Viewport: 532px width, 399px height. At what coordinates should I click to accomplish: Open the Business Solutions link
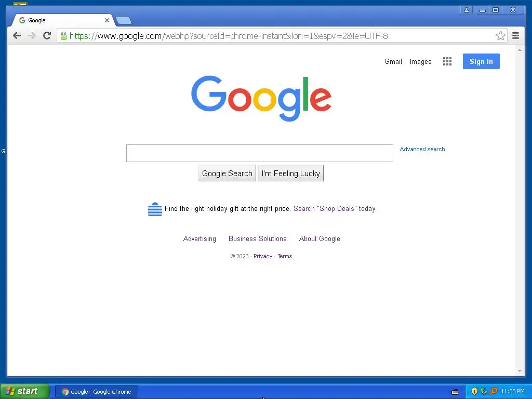(x=258, y=239)
